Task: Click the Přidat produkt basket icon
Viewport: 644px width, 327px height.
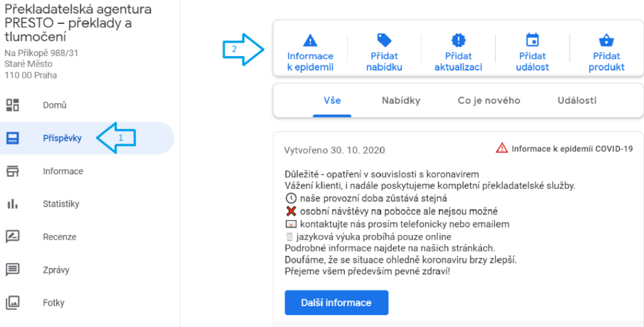Action: (606, 40)
